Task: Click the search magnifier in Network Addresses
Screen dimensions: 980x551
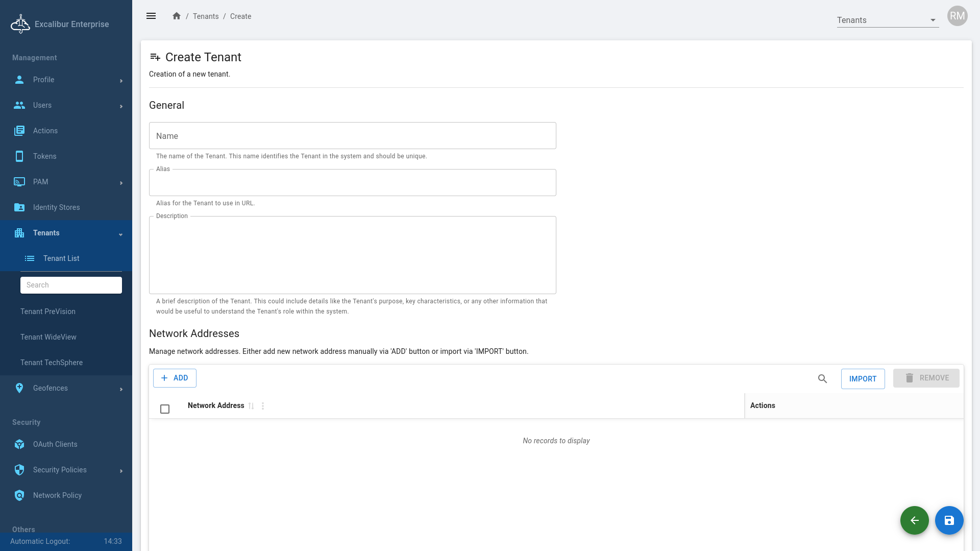Action: click(822, 378)
